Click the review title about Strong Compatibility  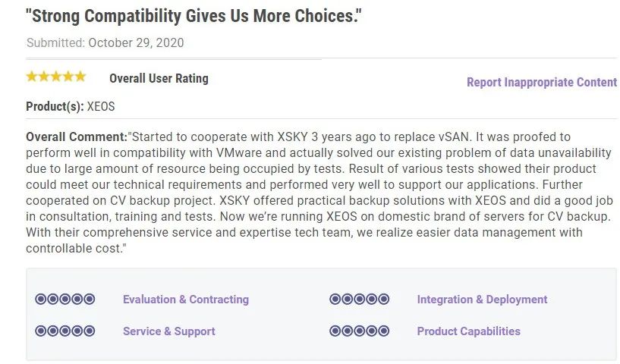194,16
